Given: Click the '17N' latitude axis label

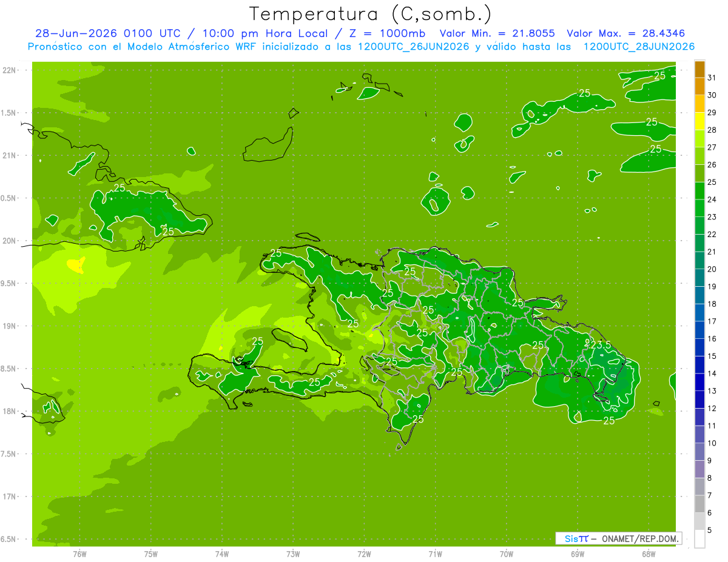Looking at the screenshot, I should [10, 497].
